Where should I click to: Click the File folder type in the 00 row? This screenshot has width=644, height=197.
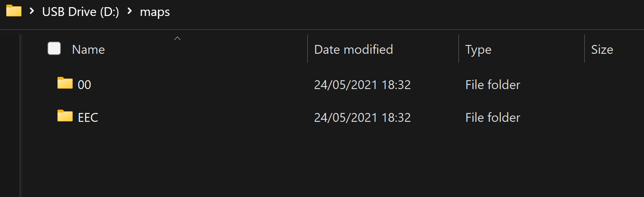492,85
